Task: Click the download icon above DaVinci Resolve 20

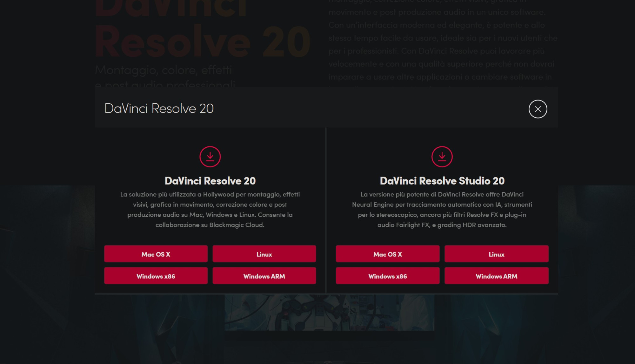Action: click(x=210, y=157)
